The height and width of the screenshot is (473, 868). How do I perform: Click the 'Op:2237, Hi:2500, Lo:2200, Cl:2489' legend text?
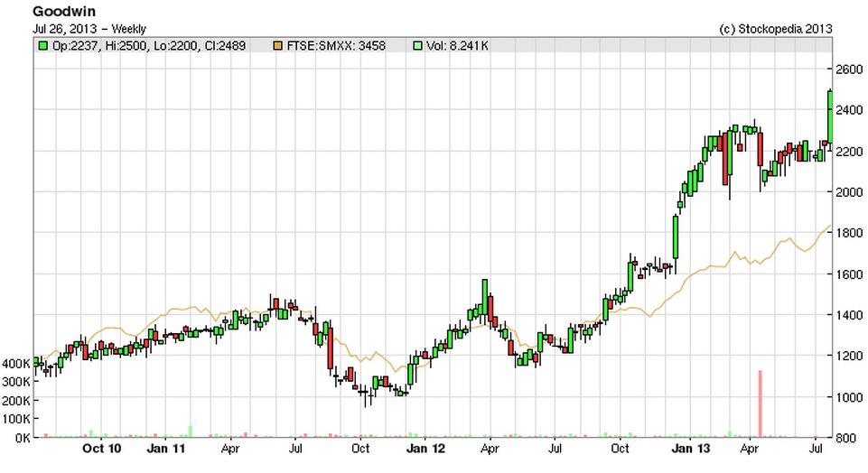click(x=149, y=46)
